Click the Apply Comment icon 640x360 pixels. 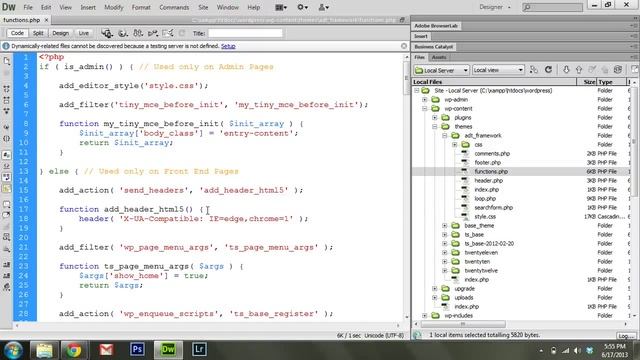pos(7,204)
